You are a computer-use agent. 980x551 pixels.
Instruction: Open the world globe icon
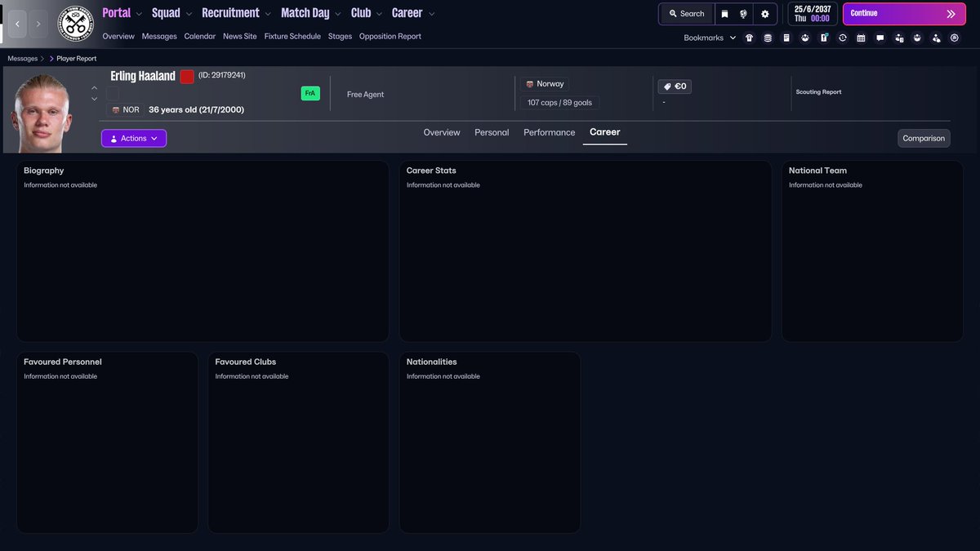744,14
